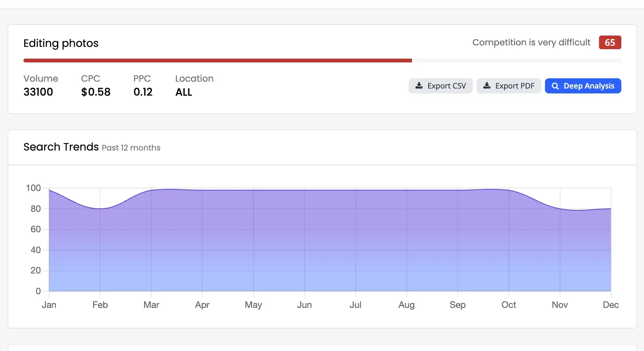Screen dimensions: 644x351
Task: Export the keyword data as CSV
Action: (x=440, y=86)
